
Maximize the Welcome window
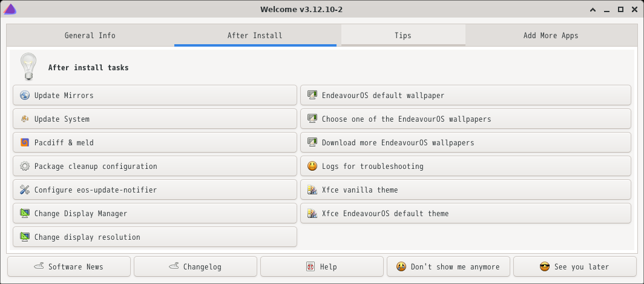620,10
